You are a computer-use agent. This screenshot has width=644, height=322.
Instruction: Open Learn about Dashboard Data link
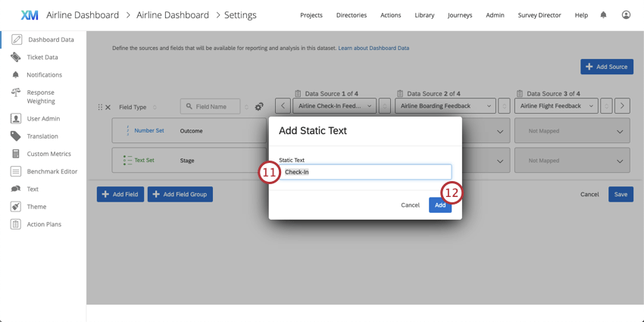pyautogui.click(x=374, y=48)
